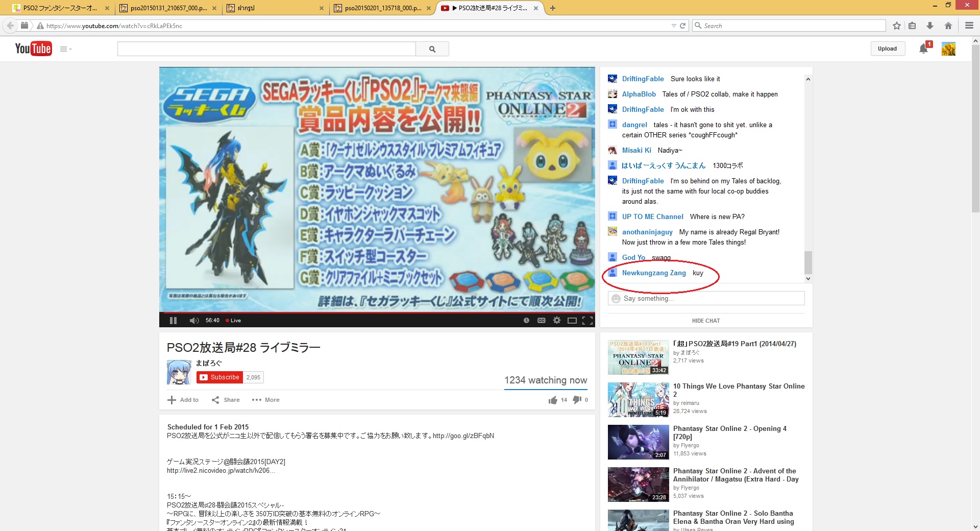
Task: Toggle theater mode on the player
Action: click(x=572, y=321)
